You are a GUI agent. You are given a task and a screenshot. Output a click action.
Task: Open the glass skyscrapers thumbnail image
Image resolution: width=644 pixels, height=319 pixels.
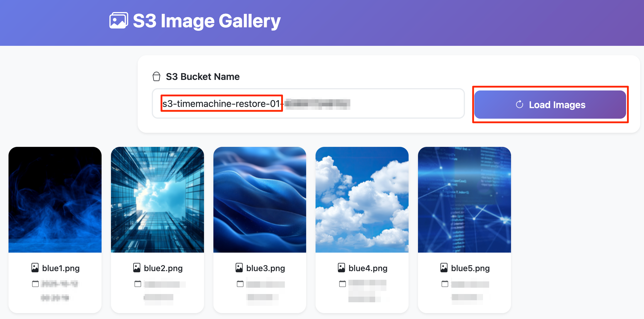pos(157,200)
